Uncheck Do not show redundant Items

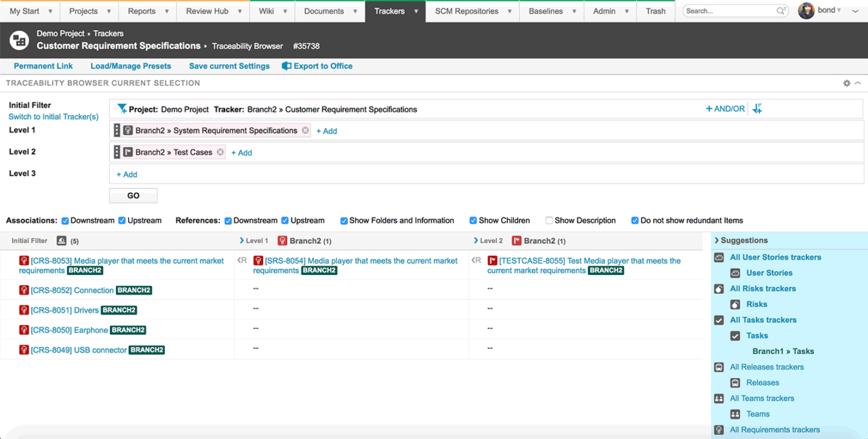point(635,220)
